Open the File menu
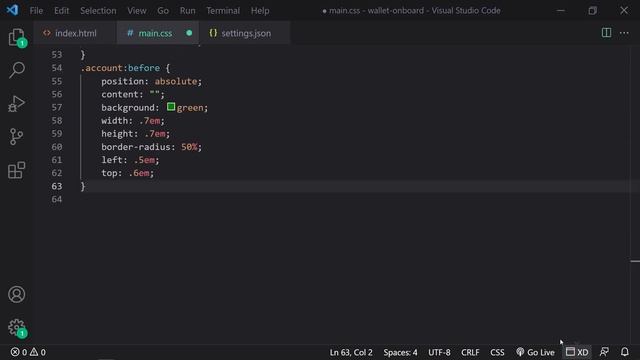 tap(36, 11)
